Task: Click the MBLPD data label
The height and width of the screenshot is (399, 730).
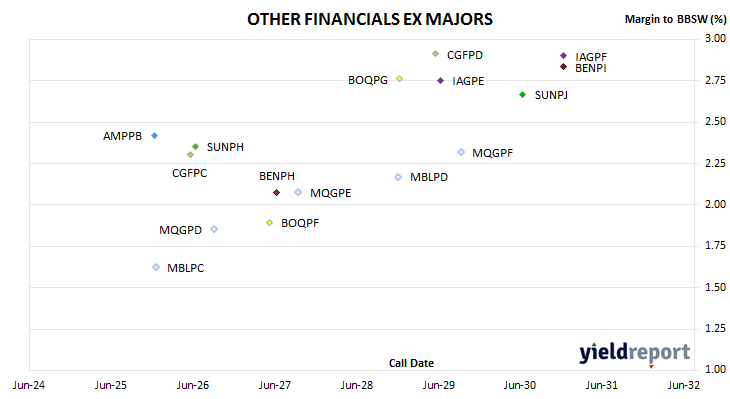Action: pyautogui.click(x=429, y=177)
